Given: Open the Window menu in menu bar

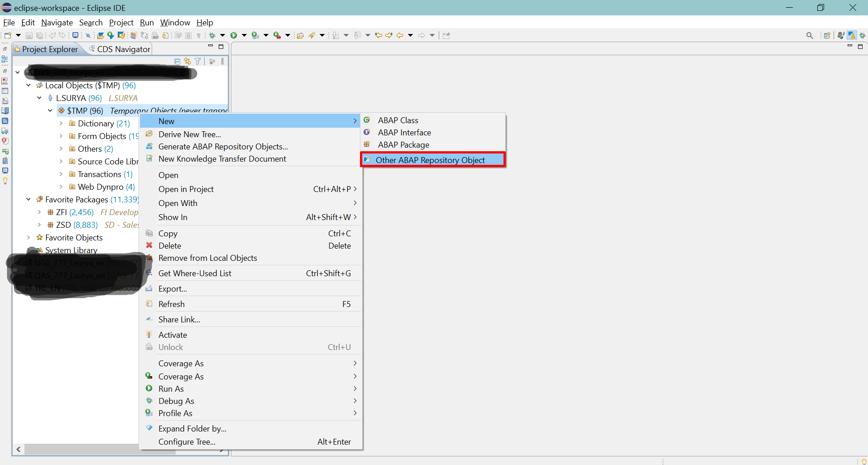Looking at the screenshot, I should tap(175, 23).
